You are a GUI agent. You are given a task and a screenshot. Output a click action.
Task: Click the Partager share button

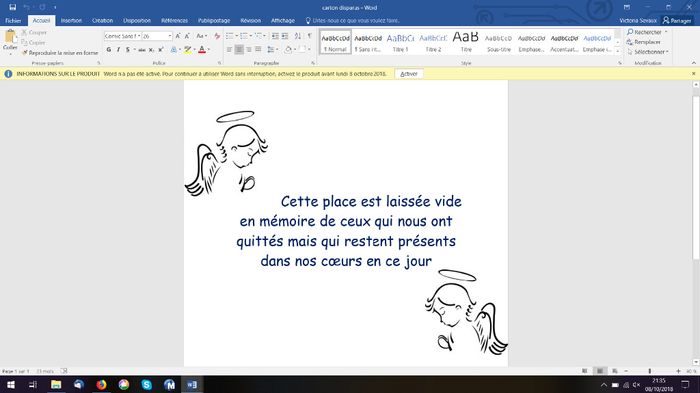point(677,21)
